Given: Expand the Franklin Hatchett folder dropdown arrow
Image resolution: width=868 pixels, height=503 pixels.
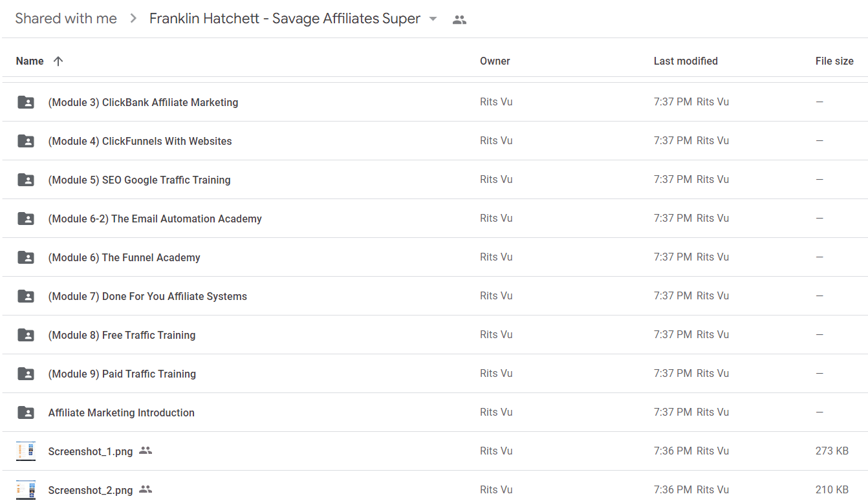Looking at the screenshot, I should (433, 19).
